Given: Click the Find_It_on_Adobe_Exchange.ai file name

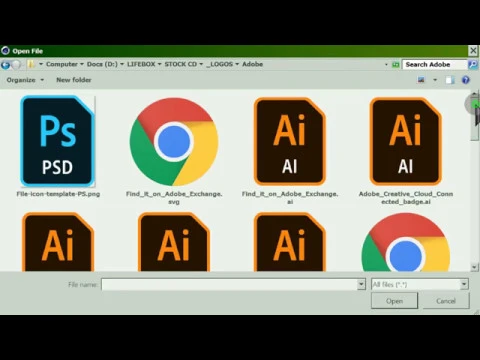Looking at the screenshot, I should (x=290, y=198).
